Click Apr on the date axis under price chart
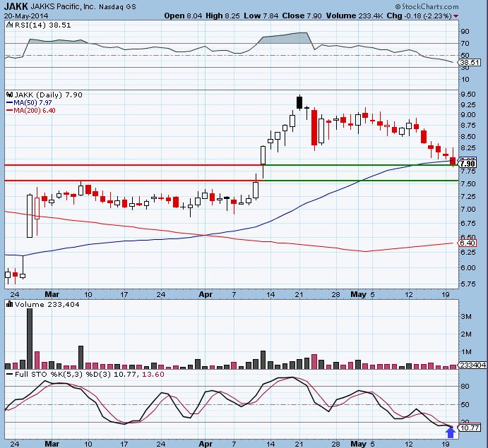488x448 pixels. click(x=206, y=294)
